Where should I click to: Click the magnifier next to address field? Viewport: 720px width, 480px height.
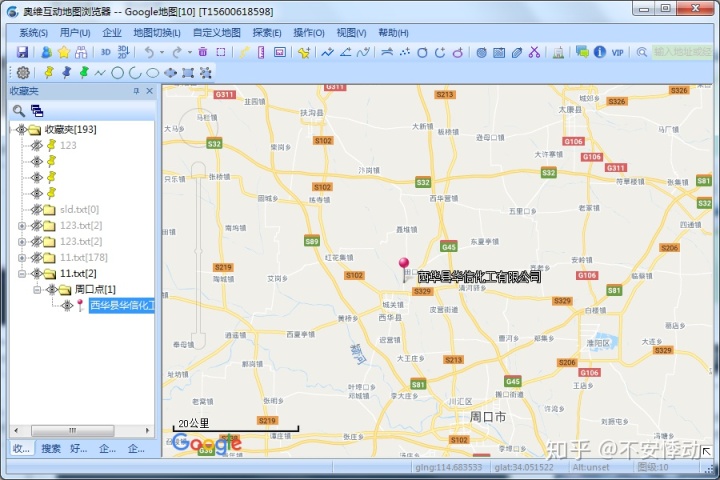[x=641, y=52]
